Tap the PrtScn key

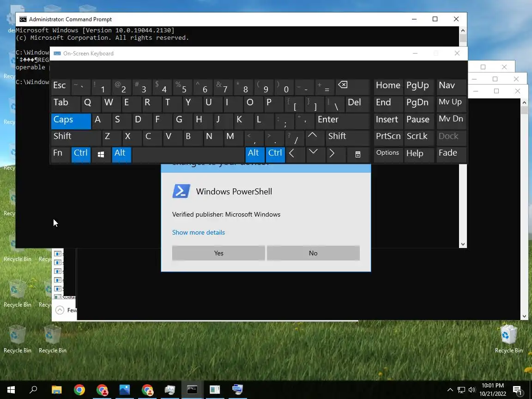(x=388, y=138)
